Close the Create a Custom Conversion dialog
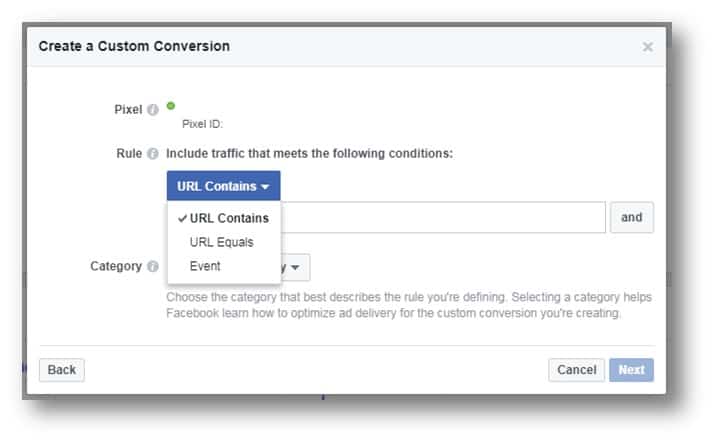Image resolution: width=714 pixels, height=442 pixels. pos(648,47)
